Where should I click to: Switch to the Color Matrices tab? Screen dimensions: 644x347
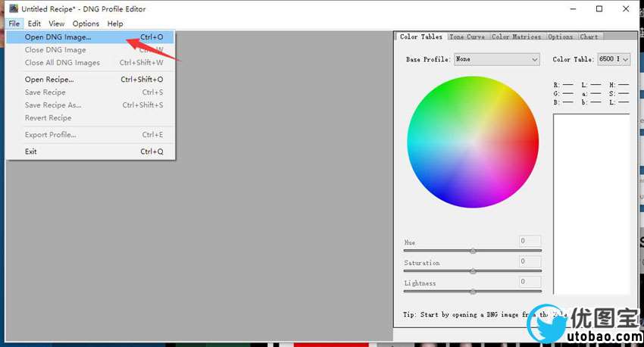tap(516, 37)
